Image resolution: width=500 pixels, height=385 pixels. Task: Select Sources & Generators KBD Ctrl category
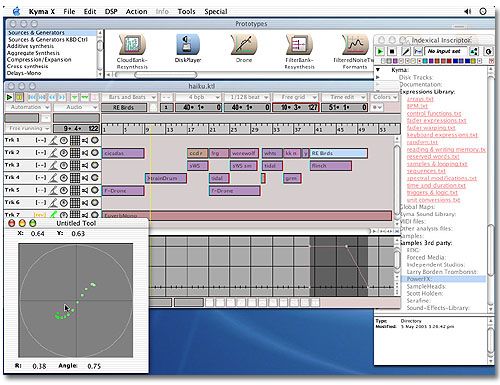[x=48, y=39]
